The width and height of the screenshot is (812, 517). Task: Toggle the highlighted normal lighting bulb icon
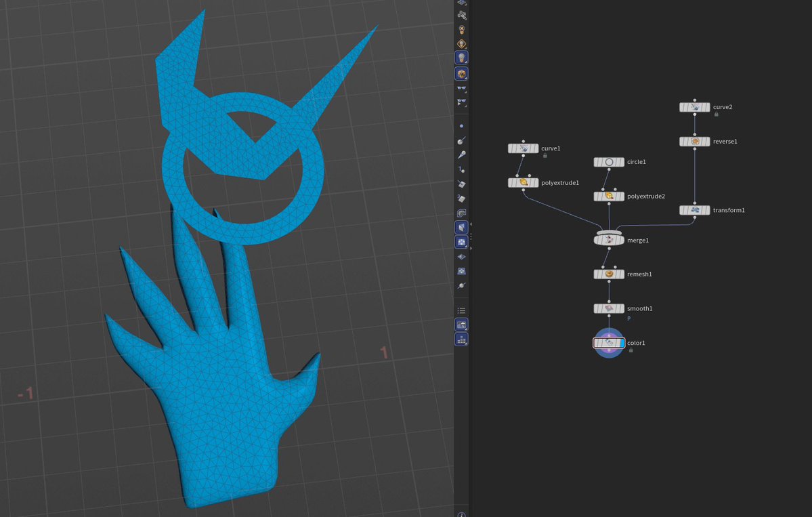coord(461,58)
